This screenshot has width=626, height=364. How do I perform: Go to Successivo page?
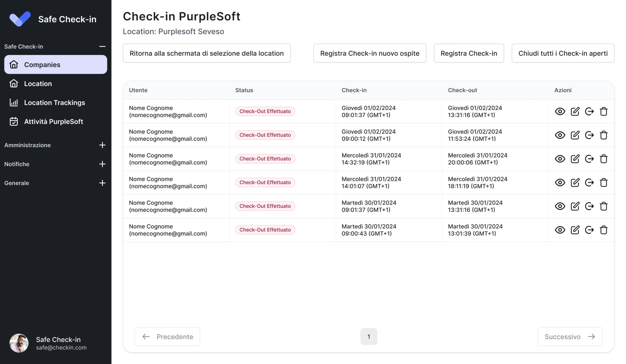click(x=570, y=336)
